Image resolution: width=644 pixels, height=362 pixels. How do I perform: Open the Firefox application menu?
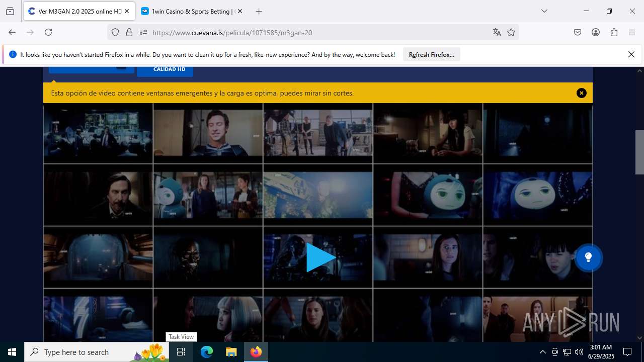pyautogui.click(x=632, y=32)
